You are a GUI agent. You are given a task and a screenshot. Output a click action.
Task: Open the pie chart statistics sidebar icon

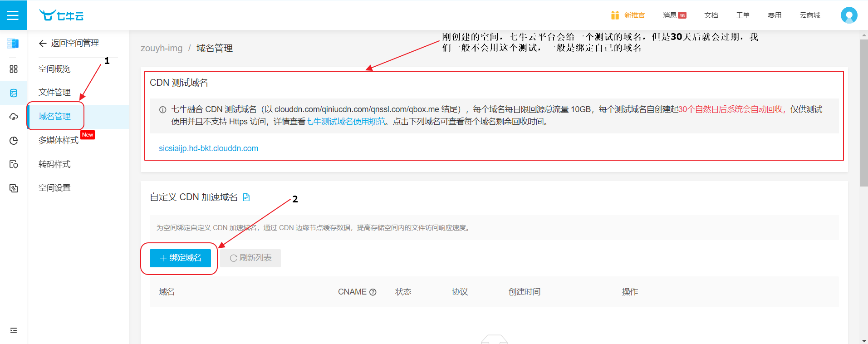click(14, 141)
